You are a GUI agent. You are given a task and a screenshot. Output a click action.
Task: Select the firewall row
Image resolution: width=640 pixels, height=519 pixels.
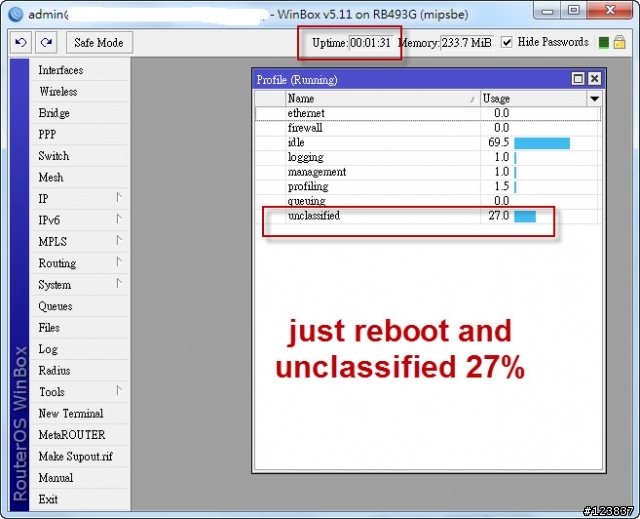[428, 128]
